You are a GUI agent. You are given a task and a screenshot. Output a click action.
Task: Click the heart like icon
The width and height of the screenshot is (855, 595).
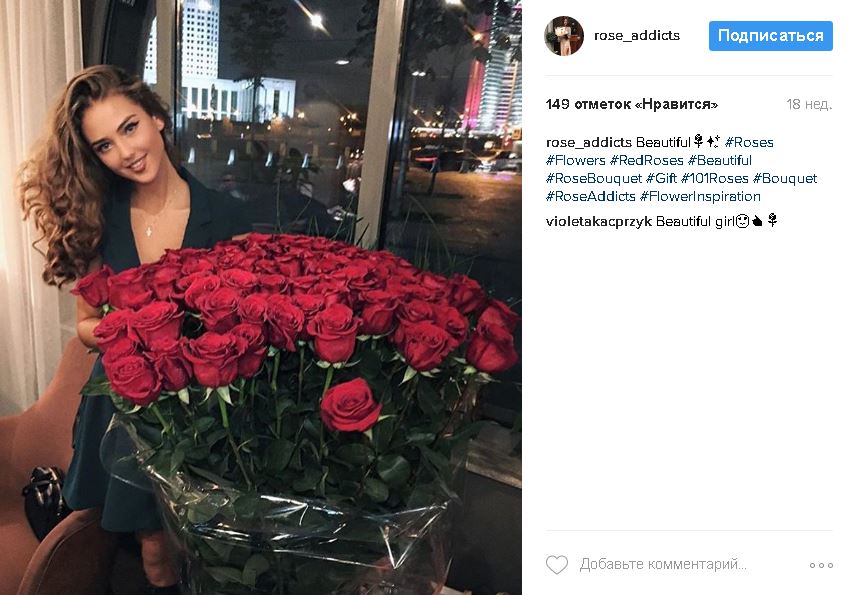(x=557, y=564)
